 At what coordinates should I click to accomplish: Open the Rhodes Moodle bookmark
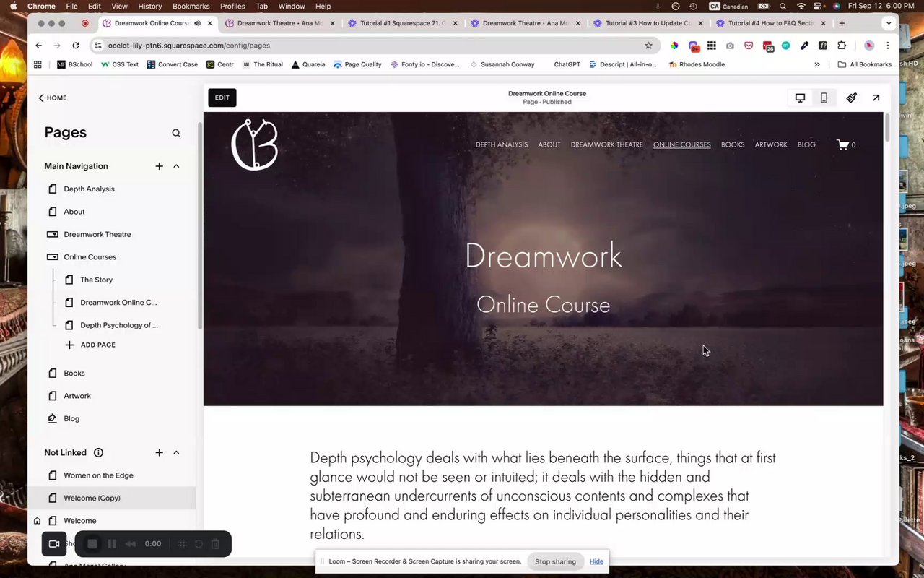697,64
